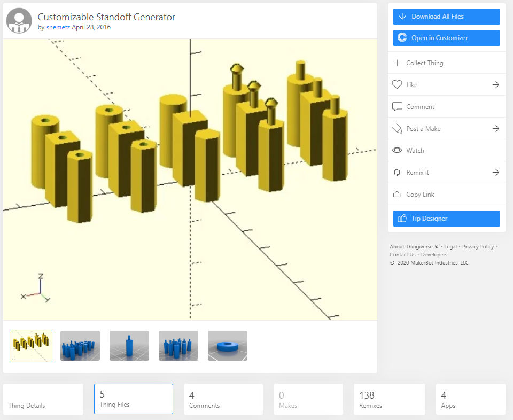Image resolution: width=513 pixels, height=420 pixels.
Task: Click the eye icon to Watch this thing
Action: tap(397, 150)
